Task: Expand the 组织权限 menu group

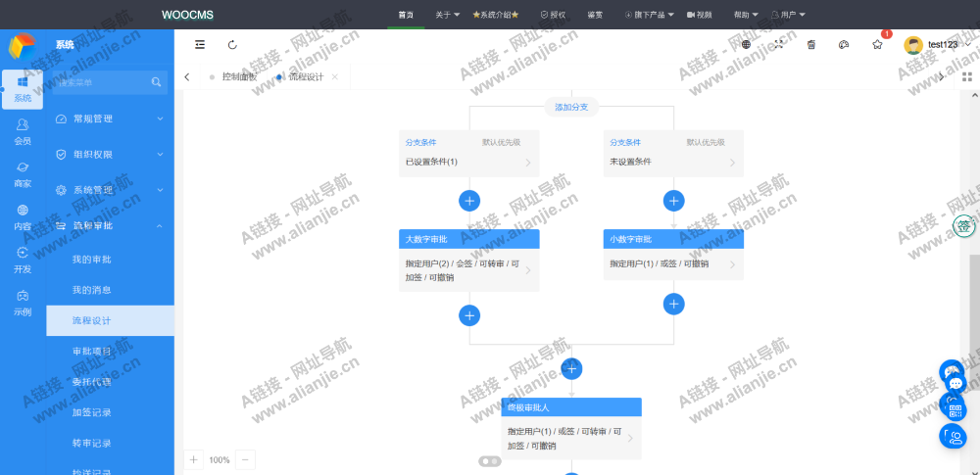Action: pyautogui.click(x=110, y=155)
